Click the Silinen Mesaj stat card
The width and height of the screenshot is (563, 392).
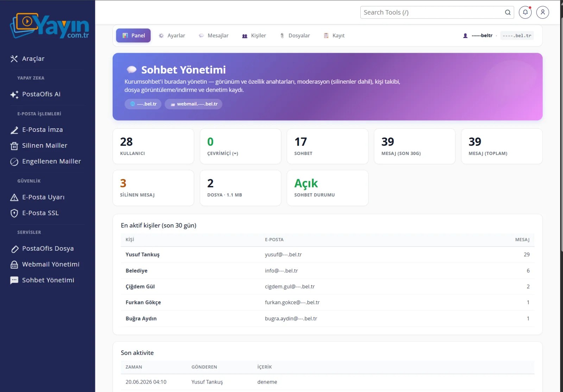point(153,188)
